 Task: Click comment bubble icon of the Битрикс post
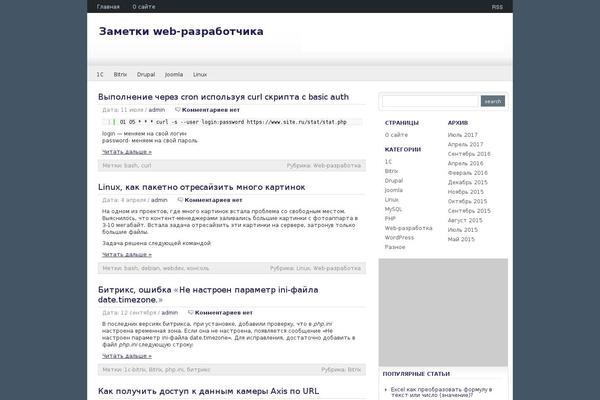(191, 312)
